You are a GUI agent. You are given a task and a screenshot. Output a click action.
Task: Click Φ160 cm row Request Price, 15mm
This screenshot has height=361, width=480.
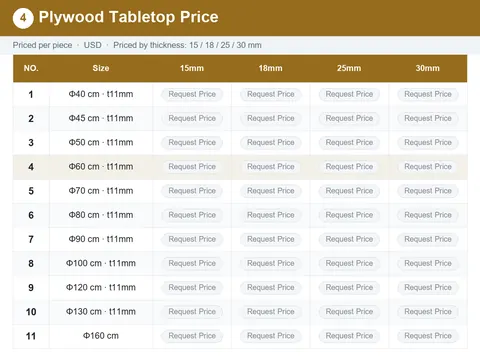pyautogui.click(x=192, y=336)
